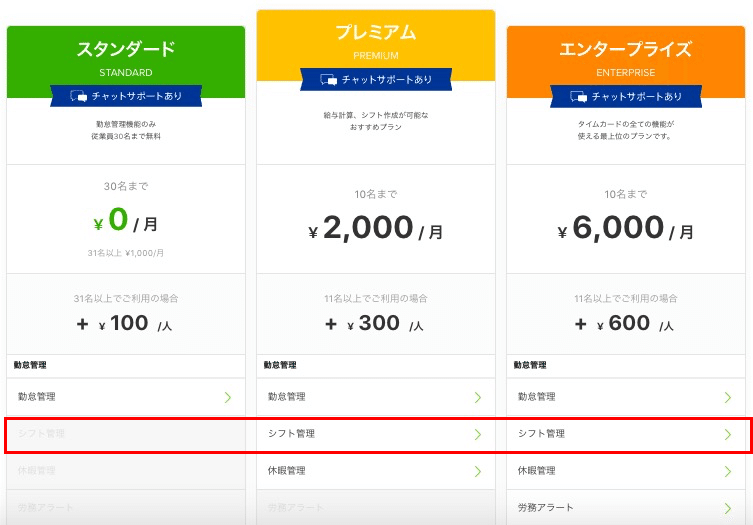
Task: Click 休暇管理 arrow in the Premium column
Action: coord(478,471)
